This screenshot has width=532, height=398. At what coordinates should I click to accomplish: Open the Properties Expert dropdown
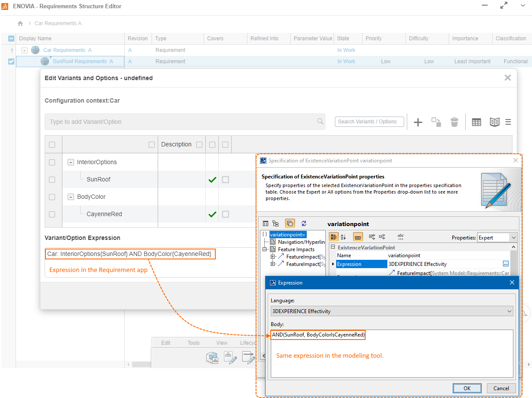(496, 237)
